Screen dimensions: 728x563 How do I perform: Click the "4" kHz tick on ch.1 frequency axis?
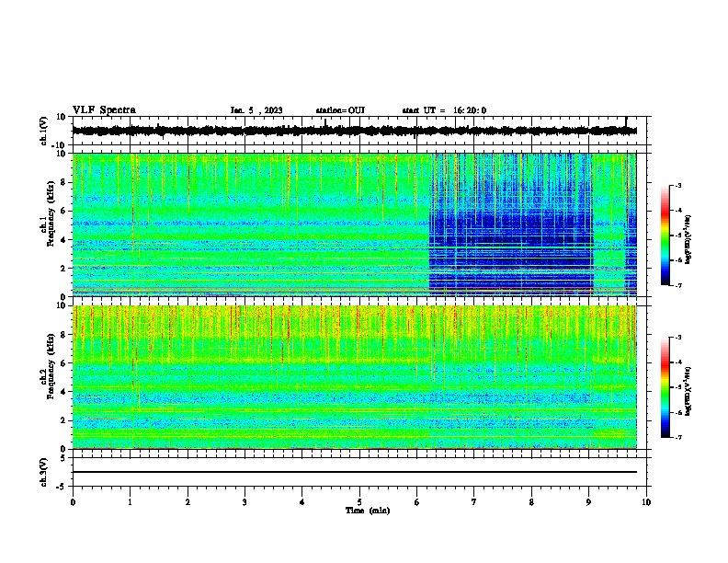(x=63, y=240)
